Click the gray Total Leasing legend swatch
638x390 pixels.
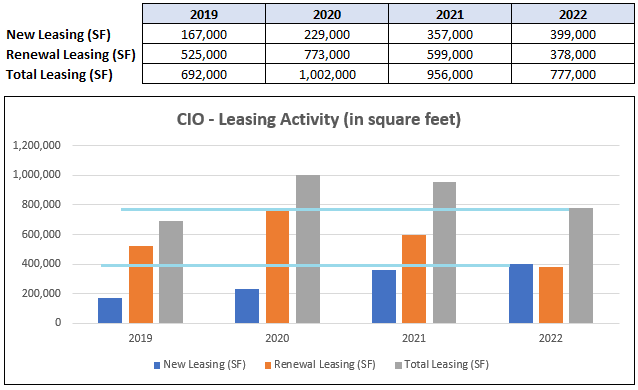coord(398,365)
